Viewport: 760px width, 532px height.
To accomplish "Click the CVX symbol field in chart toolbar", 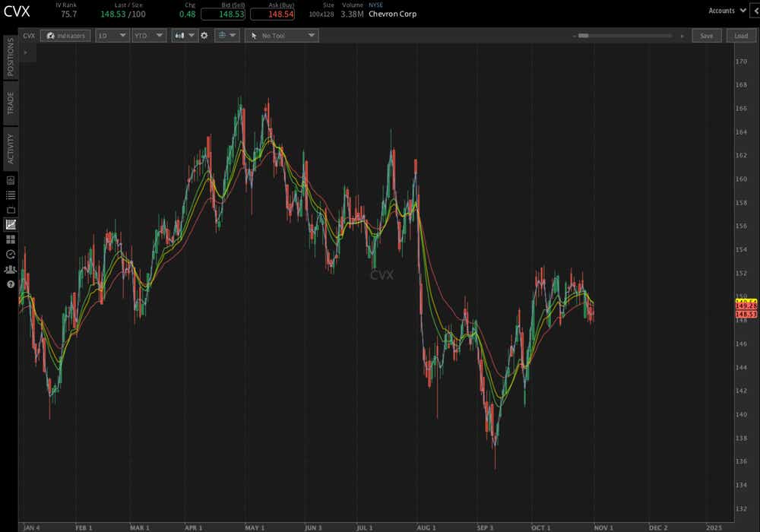I will point(29,36).
